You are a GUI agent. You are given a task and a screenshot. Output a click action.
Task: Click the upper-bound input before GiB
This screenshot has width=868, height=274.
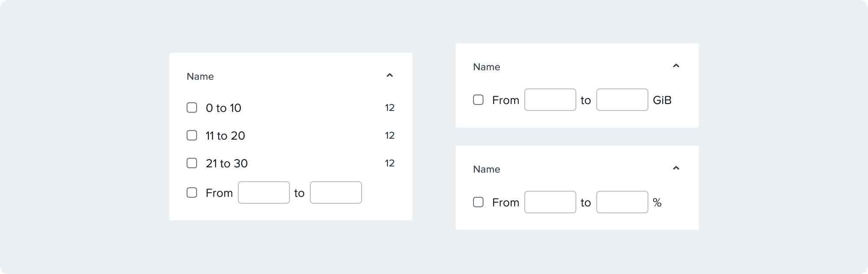(x=622, y=100)
